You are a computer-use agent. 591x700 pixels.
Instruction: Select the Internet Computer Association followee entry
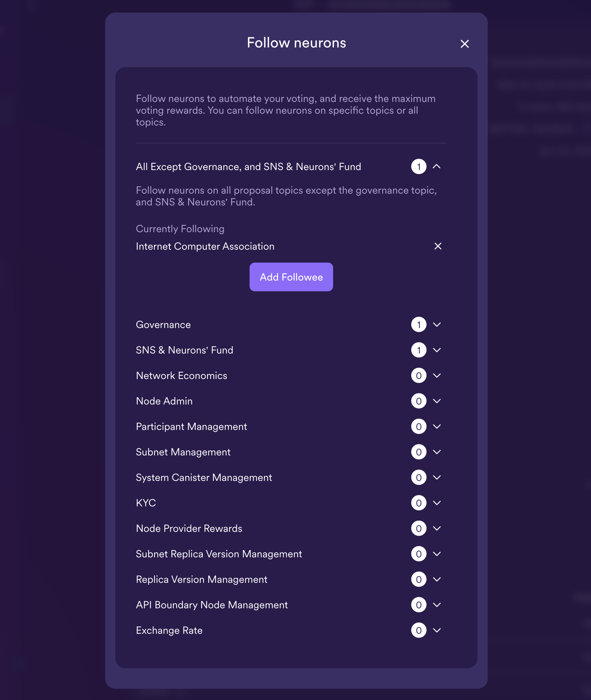205,246
